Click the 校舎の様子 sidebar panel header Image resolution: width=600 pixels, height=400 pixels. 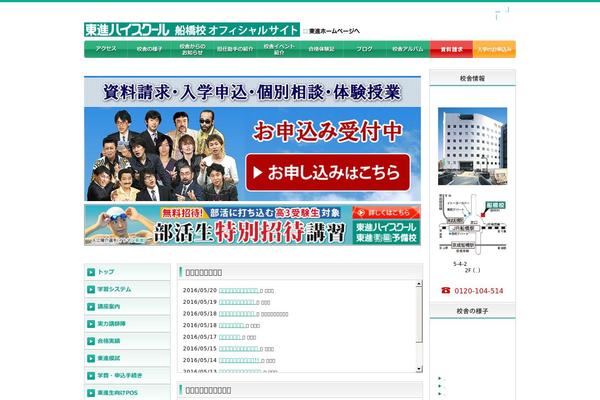pos(473,311)
